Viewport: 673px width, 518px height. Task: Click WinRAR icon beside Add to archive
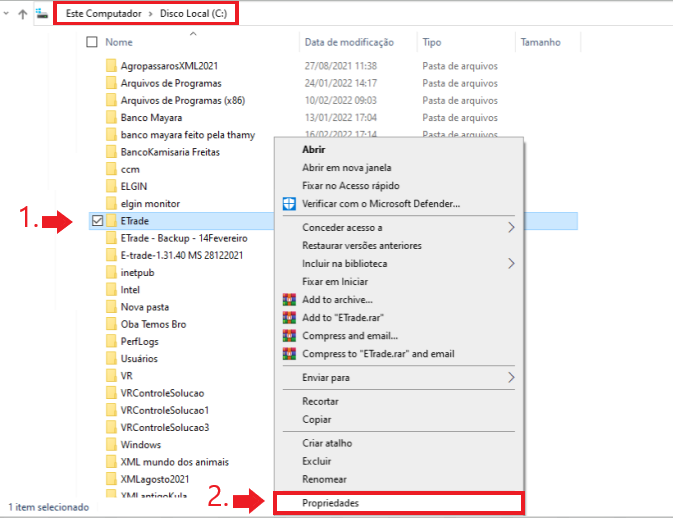click(x=289, y=299)
